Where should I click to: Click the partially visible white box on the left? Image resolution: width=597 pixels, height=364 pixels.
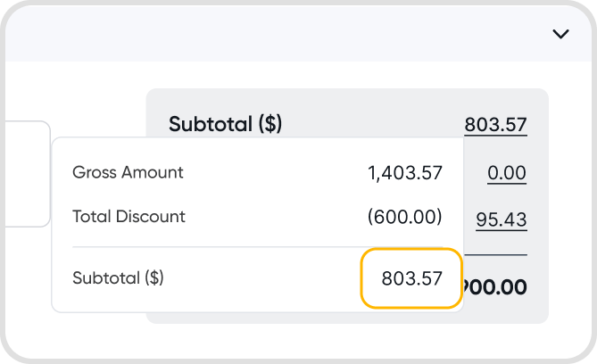(25, 174)
